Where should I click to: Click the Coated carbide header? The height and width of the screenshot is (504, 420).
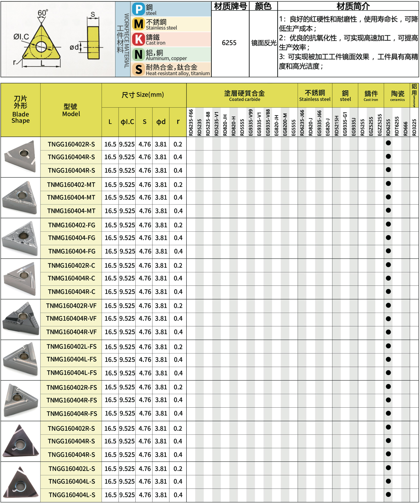[x=244, y=95]
